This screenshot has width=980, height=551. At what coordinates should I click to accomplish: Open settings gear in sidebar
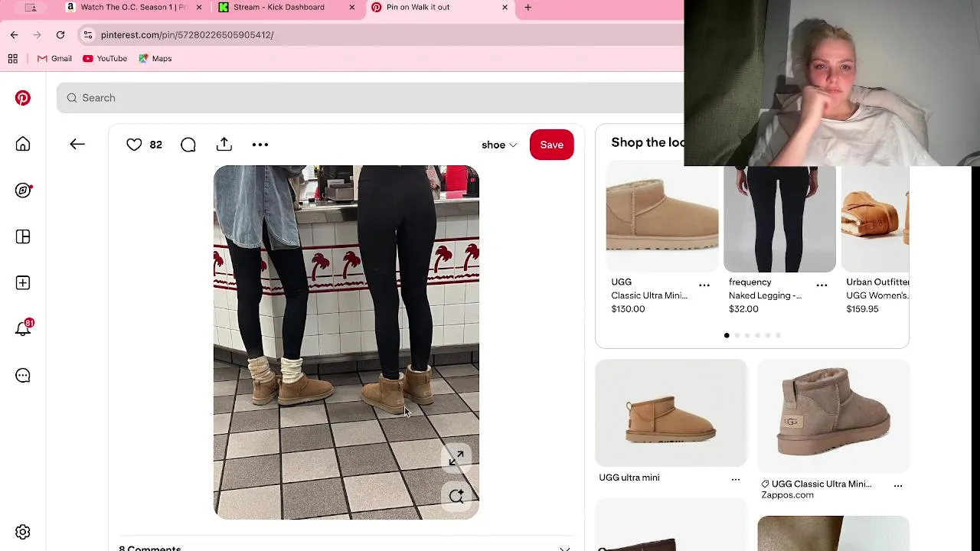click(23, 532)
